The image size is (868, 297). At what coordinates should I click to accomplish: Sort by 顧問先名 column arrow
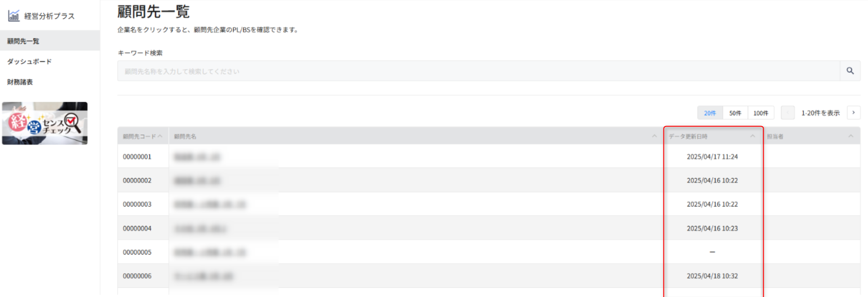point(654,136)
